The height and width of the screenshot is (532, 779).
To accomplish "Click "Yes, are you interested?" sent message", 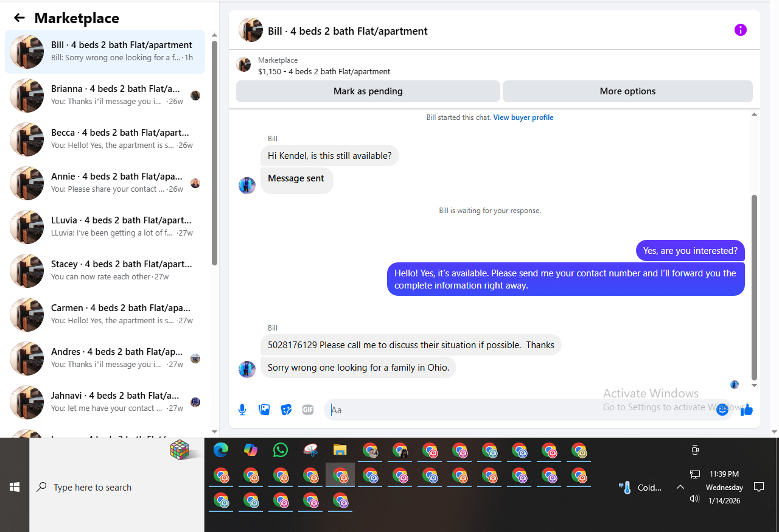I will [x=690, y=251].
